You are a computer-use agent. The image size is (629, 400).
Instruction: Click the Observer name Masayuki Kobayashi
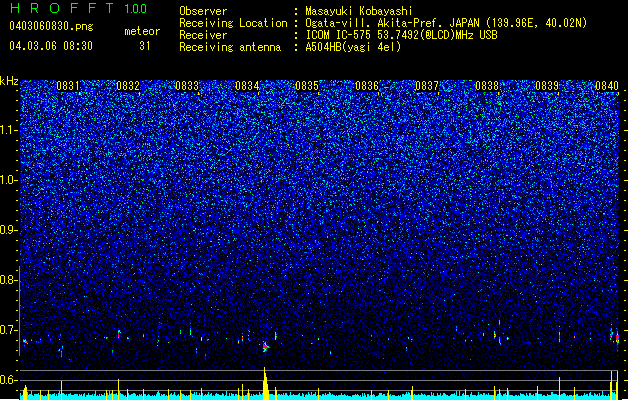click(359, 11)
